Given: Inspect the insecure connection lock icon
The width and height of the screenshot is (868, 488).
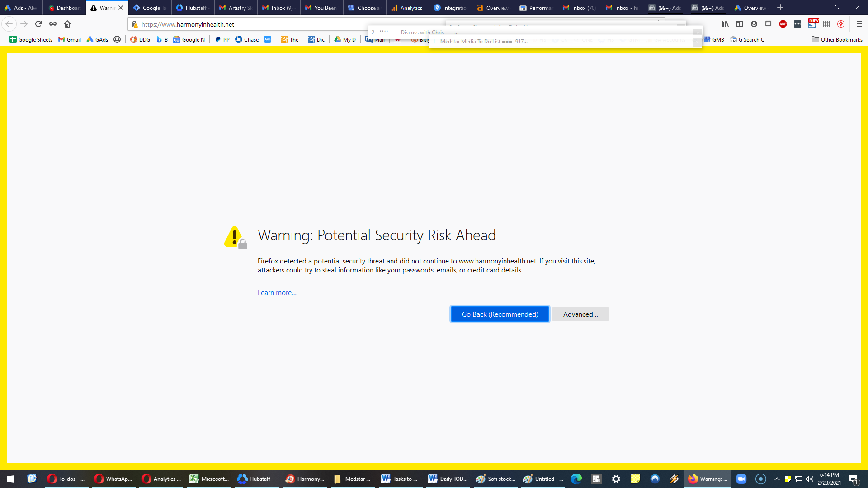Looking at the screenshot, I should (x=134, y=24).
